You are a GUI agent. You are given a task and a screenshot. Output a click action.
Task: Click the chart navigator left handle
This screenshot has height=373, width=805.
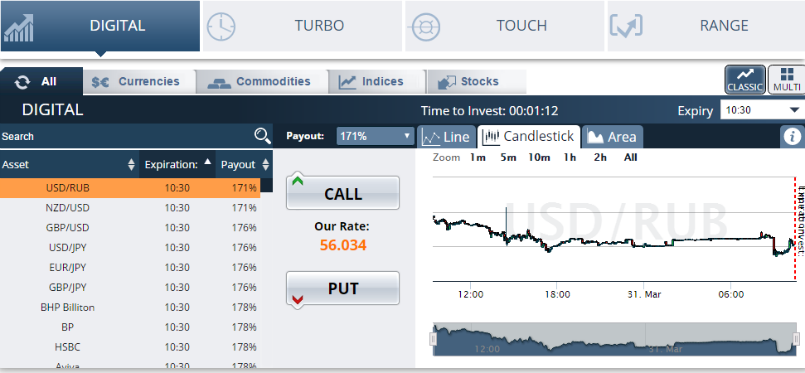point(433,339)
